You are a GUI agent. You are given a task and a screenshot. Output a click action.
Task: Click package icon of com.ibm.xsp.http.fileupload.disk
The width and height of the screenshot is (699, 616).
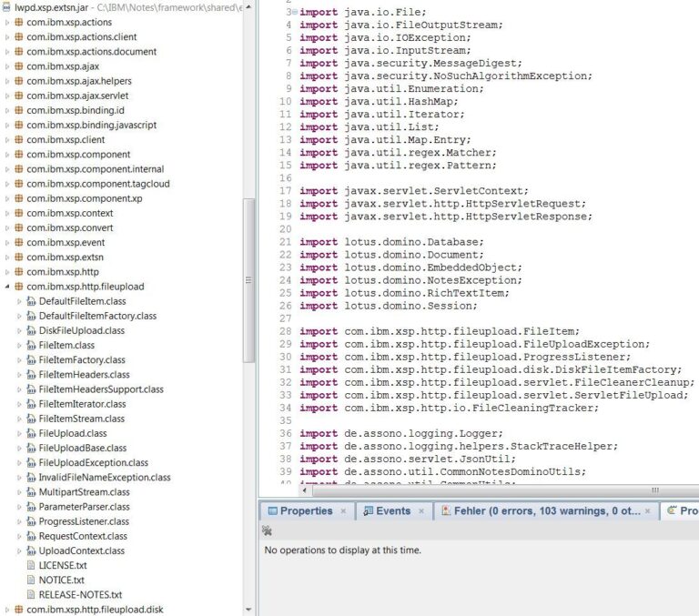click(19, 610)
